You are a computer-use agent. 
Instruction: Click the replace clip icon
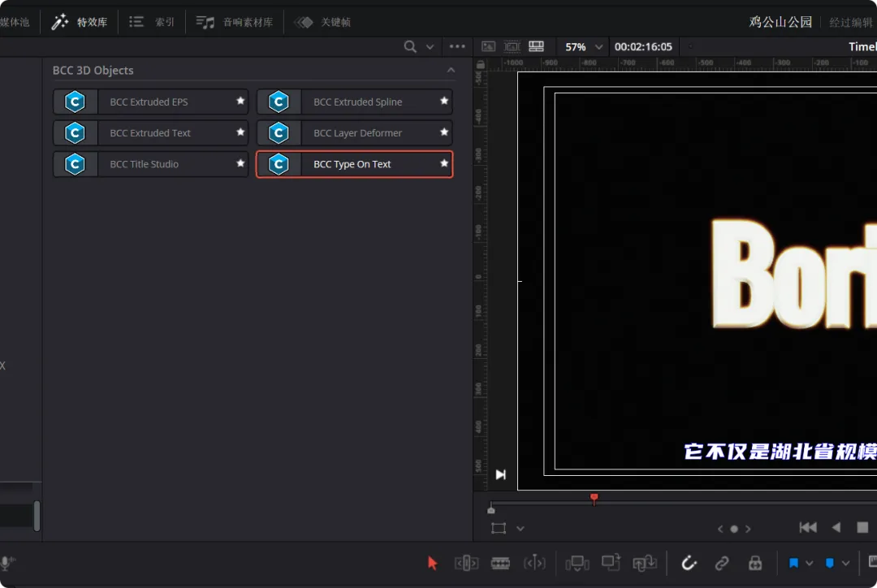click(x=644, y=563)
